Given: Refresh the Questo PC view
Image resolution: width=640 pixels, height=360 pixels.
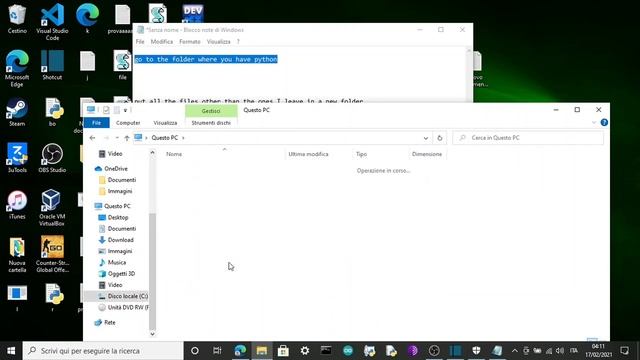Looking at the screenshot, I should (440, 138).
